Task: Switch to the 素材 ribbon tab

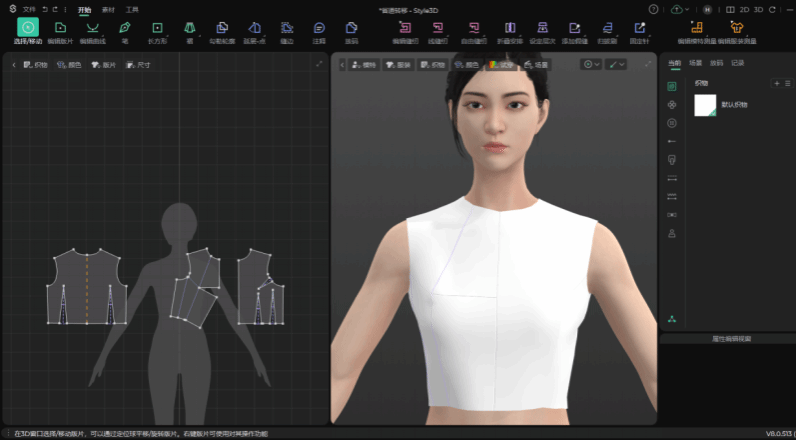Action: (108, 9)
